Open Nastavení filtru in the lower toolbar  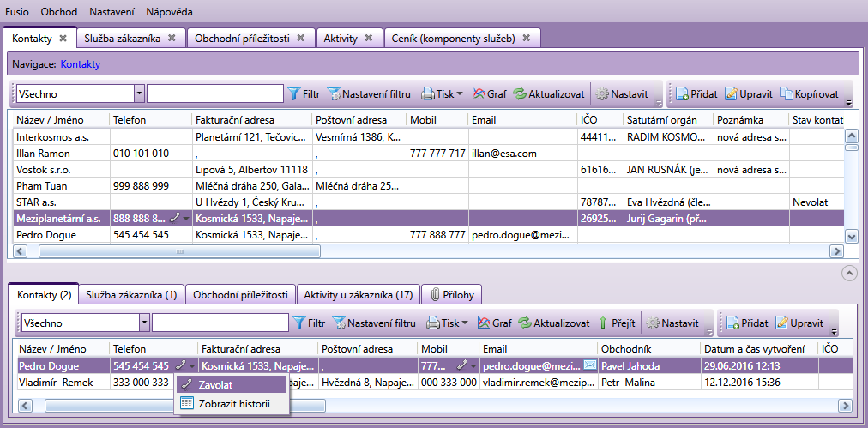tap(374, 323)
